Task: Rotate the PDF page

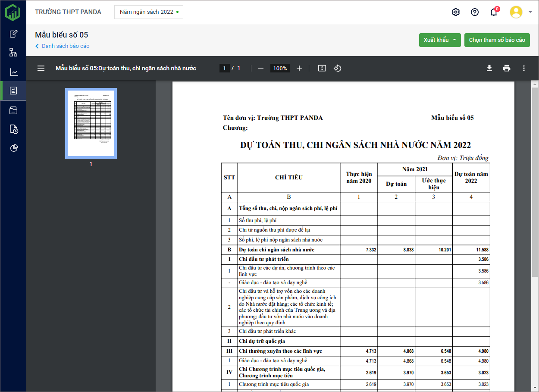Action: (338, 68)
